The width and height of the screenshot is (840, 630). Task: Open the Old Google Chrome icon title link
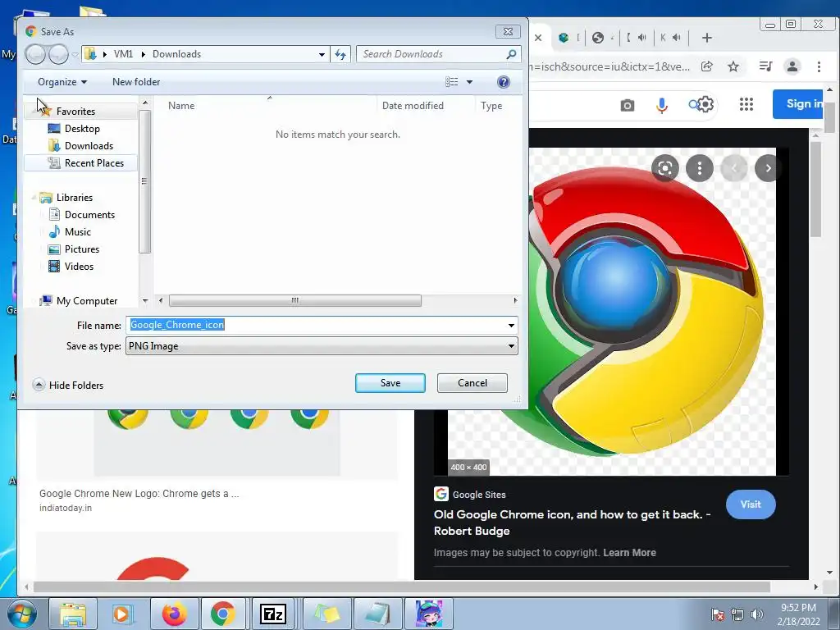[x=572, y=523]
